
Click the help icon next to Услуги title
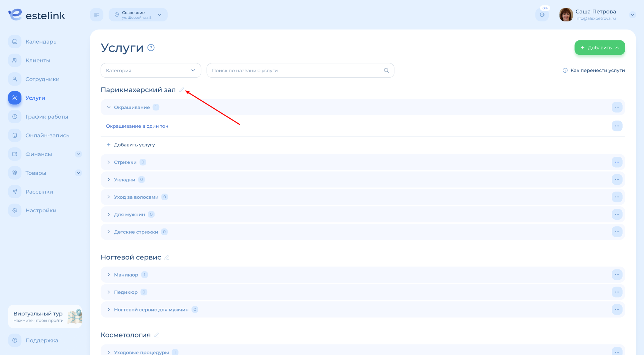click(x=151, y=47)
